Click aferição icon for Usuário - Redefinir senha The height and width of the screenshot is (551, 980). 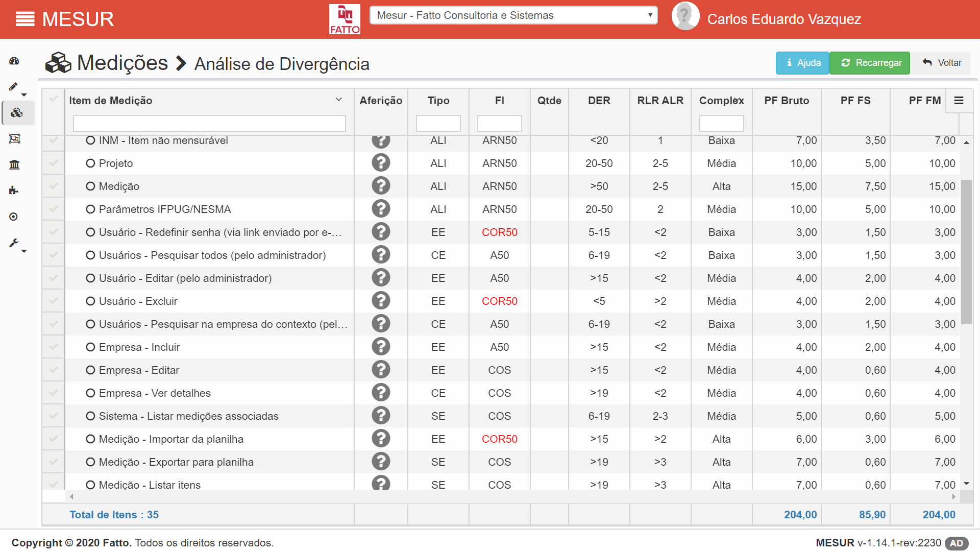(x=381, y=232)
